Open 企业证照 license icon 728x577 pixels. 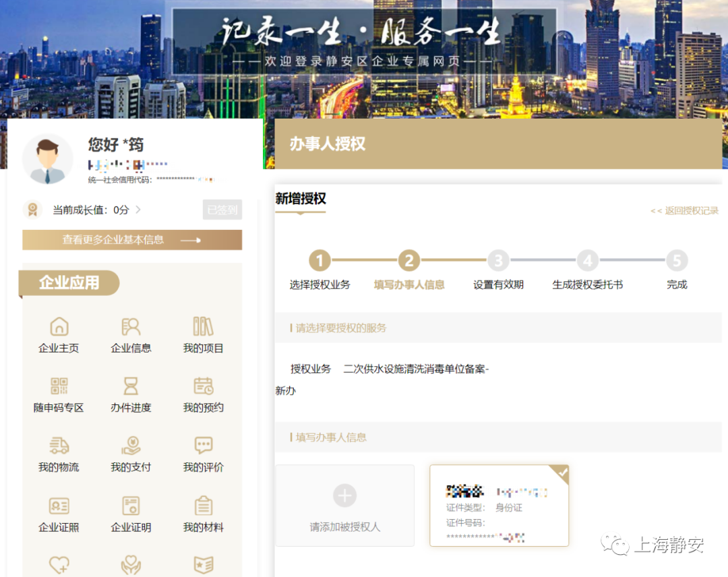(58, 514)
